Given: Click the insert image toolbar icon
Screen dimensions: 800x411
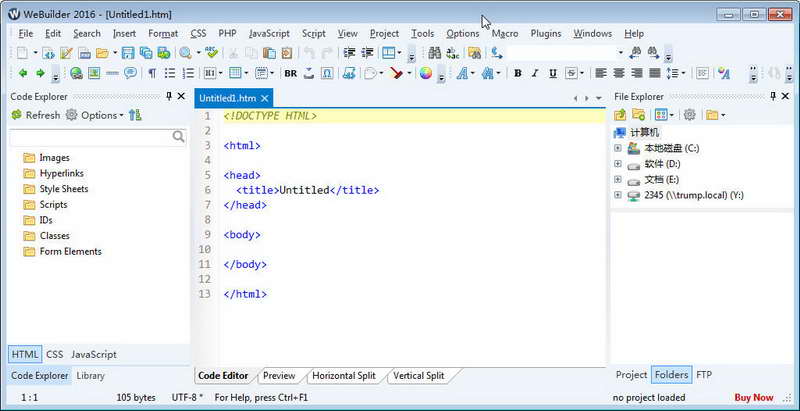Looking at the screenshot, I should coord(94,73).
